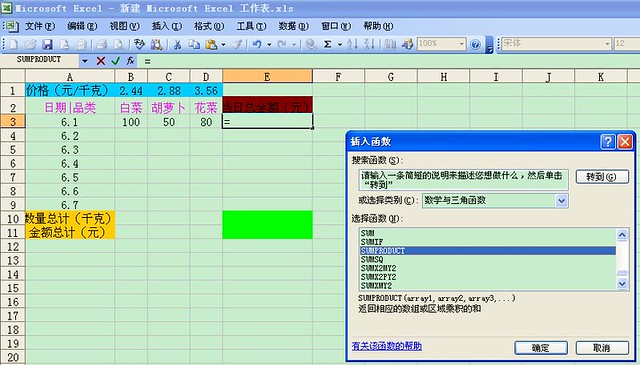
Task: Open the 视图(V) menu
Action: coord(124,27)
